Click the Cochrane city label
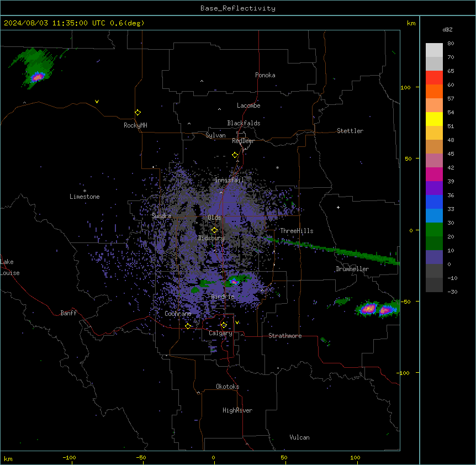 [178, 314]
